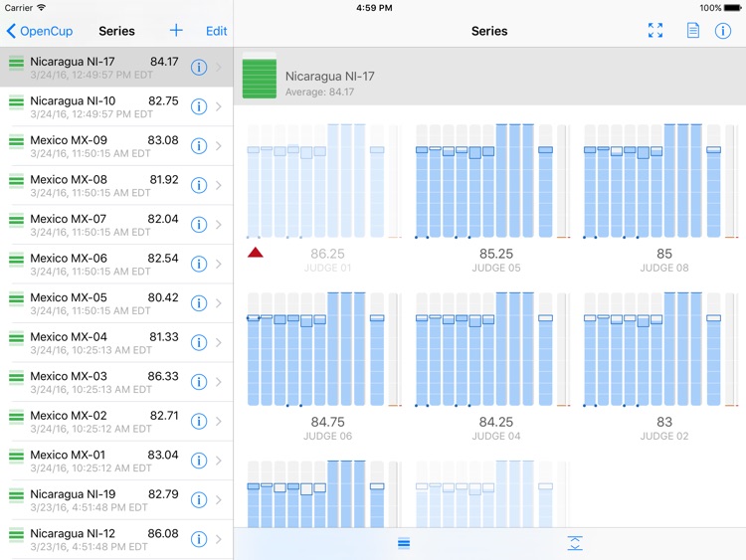Click the red triangle flag by Judge 01
746x560 pixels.
click(256, 253)
